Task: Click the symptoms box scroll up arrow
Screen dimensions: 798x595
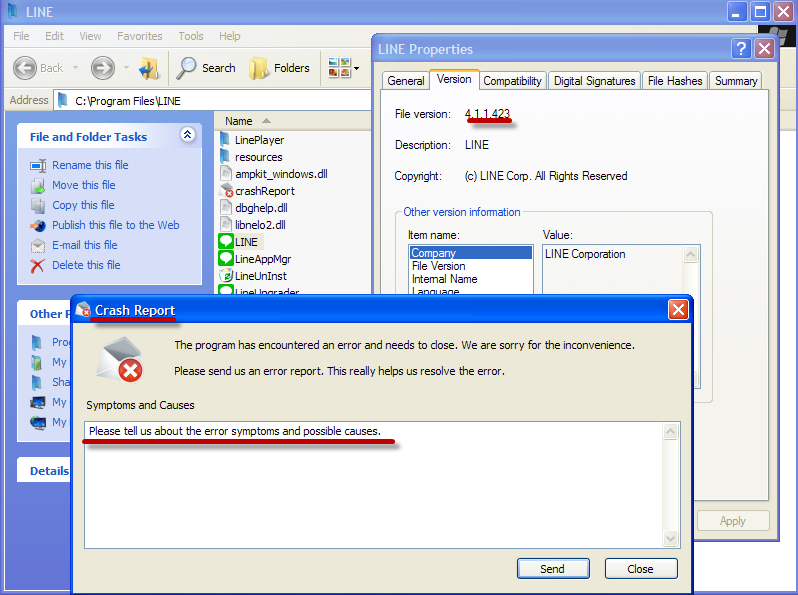Action: 671,432
